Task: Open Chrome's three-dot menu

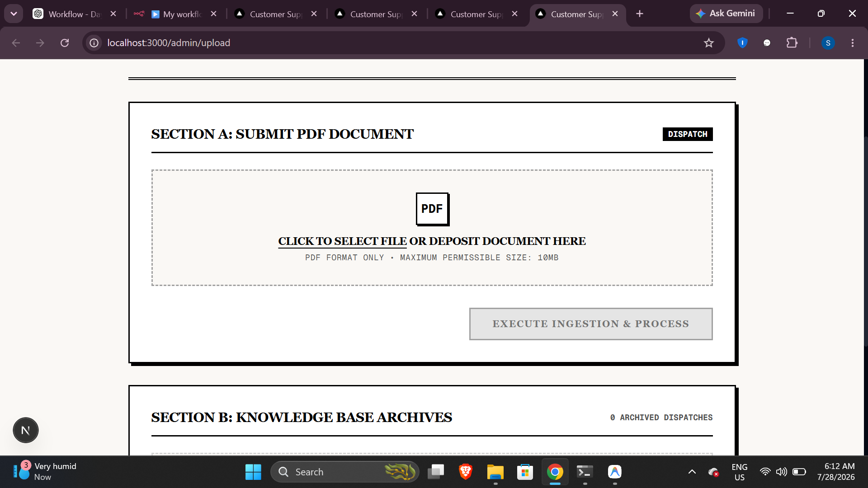Action: pyautogui.click(x=852, y=43)
